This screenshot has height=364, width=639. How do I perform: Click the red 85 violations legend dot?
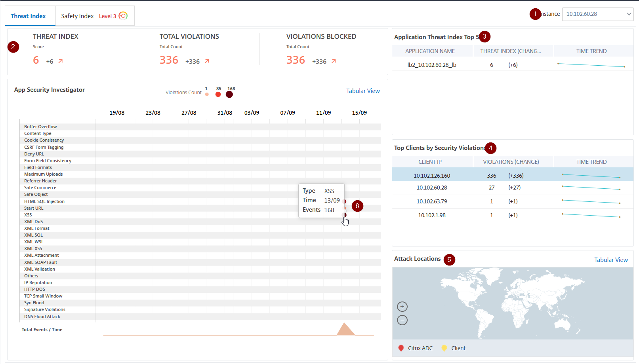pos(218,94)
